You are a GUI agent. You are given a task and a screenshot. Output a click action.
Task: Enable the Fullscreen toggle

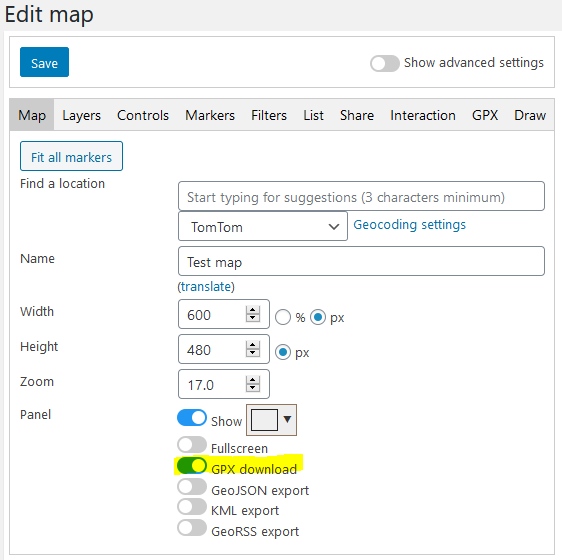click(x=192, y=445)
